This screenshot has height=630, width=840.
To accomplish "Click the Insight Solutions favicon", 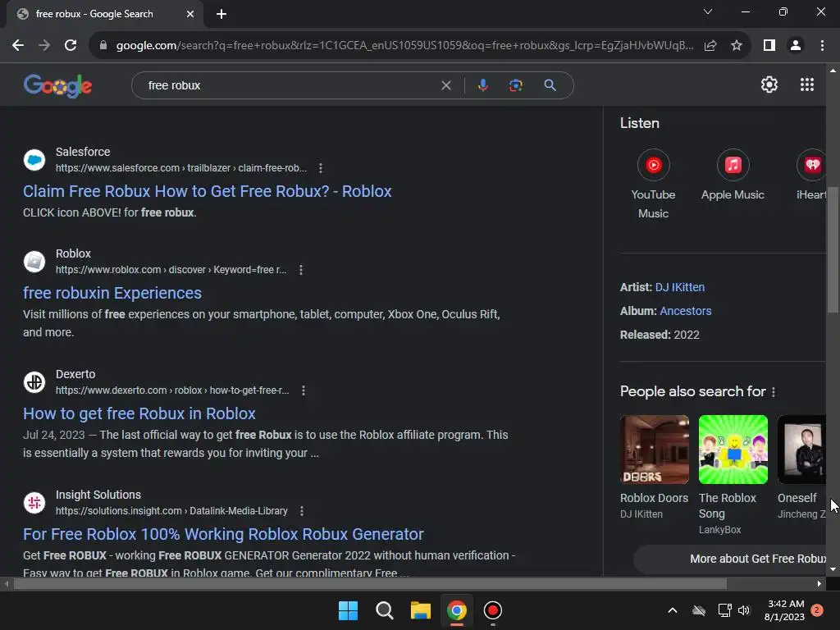I will (x=34, y=503).
